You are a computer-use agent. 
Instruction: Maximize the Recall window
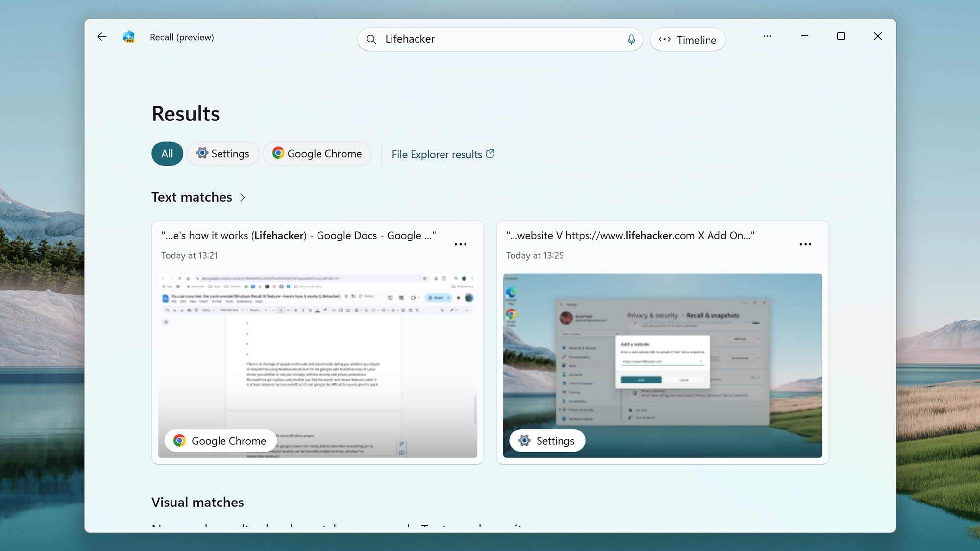pos(841,36)
